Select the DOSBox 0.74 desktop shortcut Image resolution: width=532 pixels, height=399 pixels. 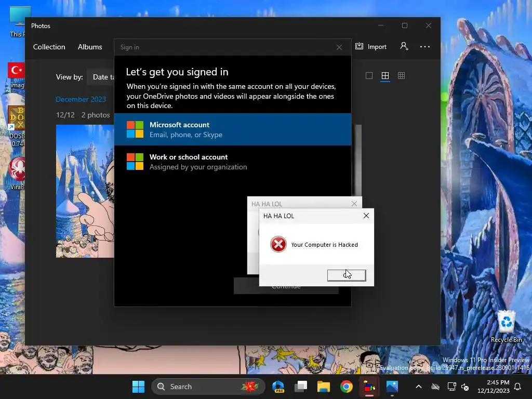tap(16, 126)
